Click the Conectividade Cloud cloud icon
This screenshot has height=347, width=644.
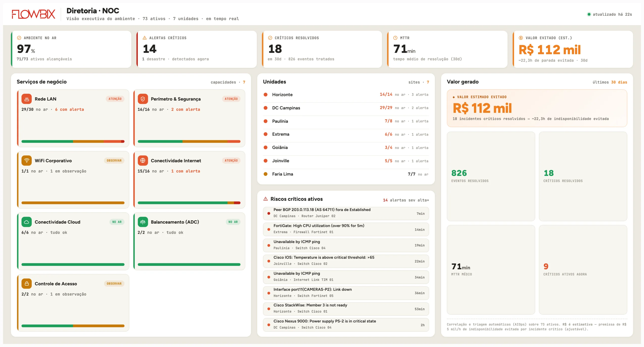[x=27, y=222]
